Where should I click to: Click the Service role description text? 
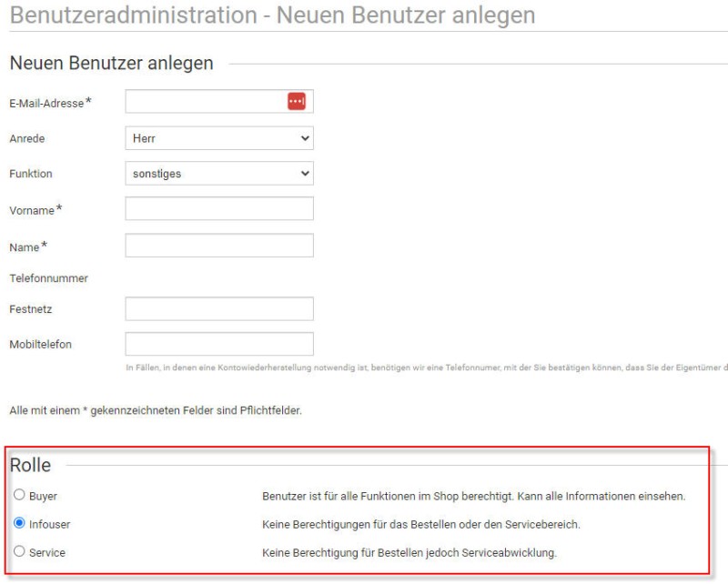tap(409, 552)
